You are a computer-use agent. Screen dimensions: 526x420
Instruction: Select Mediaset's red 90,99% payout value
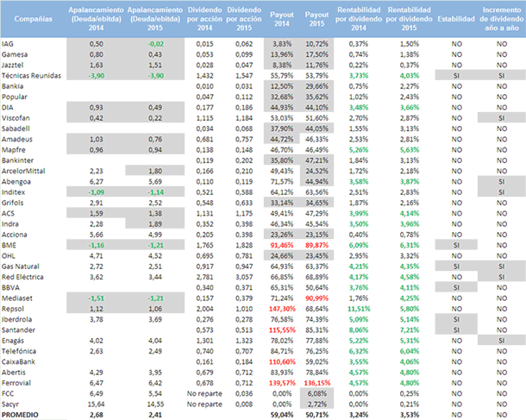[317, 298]
